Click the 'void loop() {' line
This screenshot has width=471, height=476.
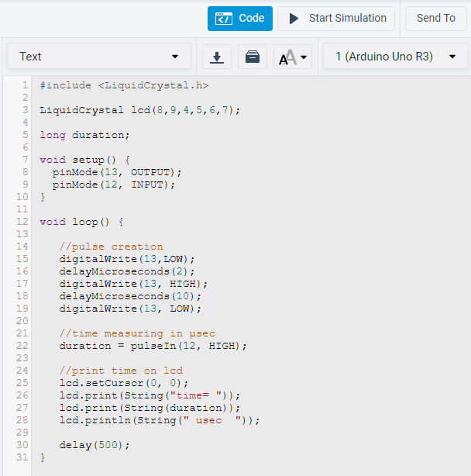(81, 222)
